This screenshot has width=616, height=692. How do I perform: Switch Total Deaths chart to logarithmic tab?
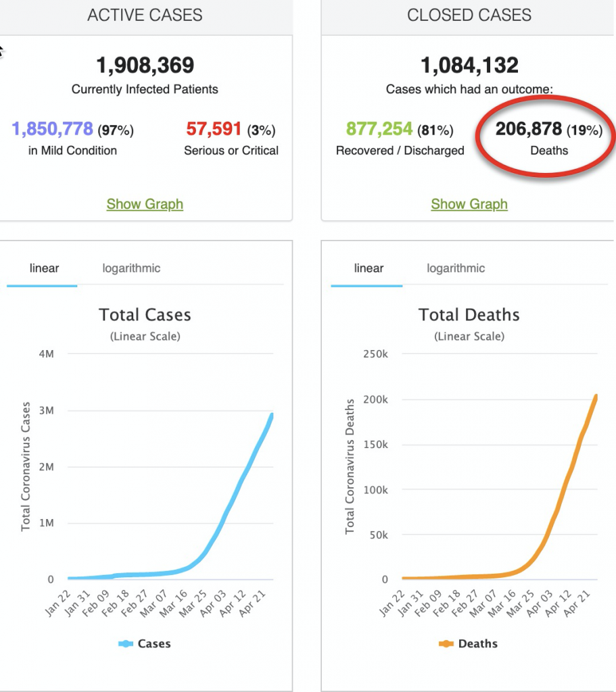point(456,268)
